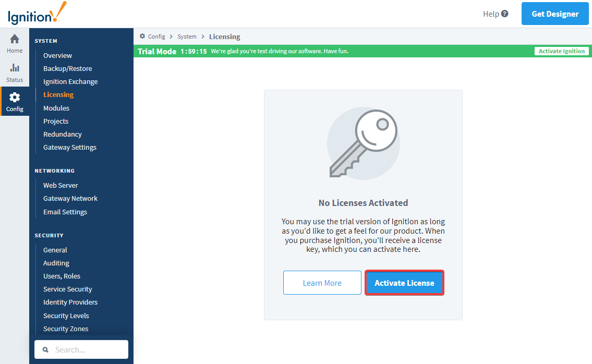Go to Config in the breadcrumb
592x364 pixels.
(156, 37)
